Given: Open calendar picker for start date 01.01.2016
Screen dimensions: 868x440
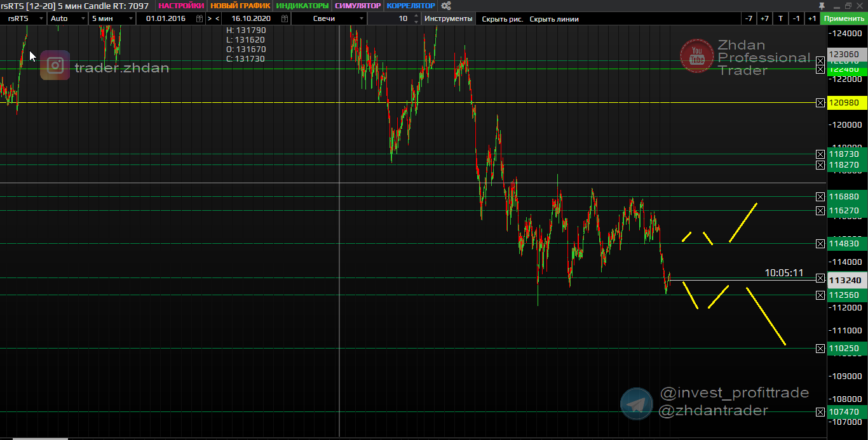Looking at the screenshot, I should tap(200, 18).
